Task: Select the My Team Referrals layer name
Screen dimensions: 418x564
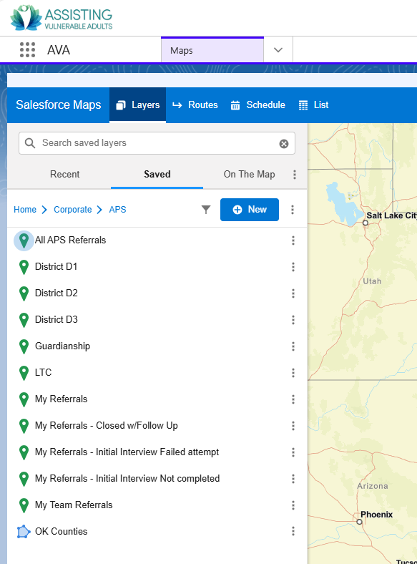Action: [x=74, y=505]
